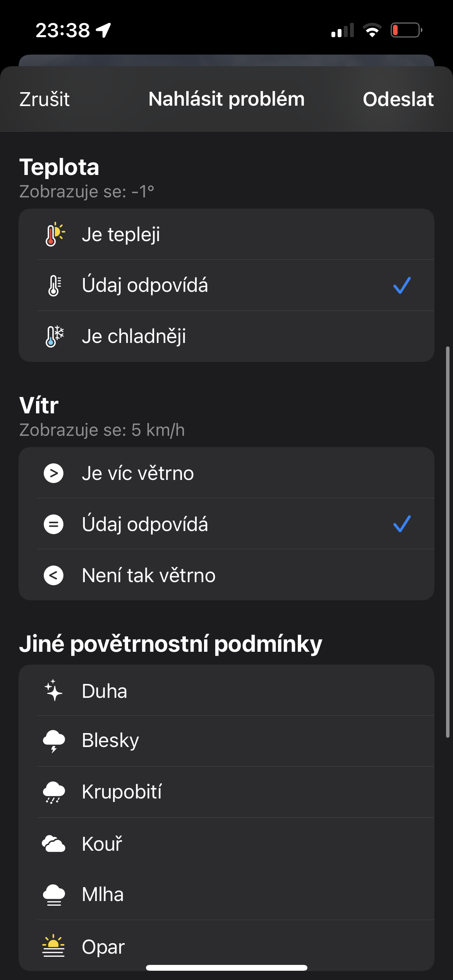The height and width of the screenshot is (980, 453).
Task: Tap the rainbow sparkle icon beside Duha
Action: click(x=53, y=690)
